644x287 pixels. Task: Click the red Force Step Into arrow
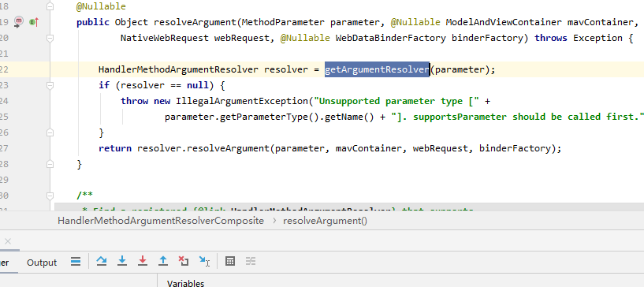point(143,261)
